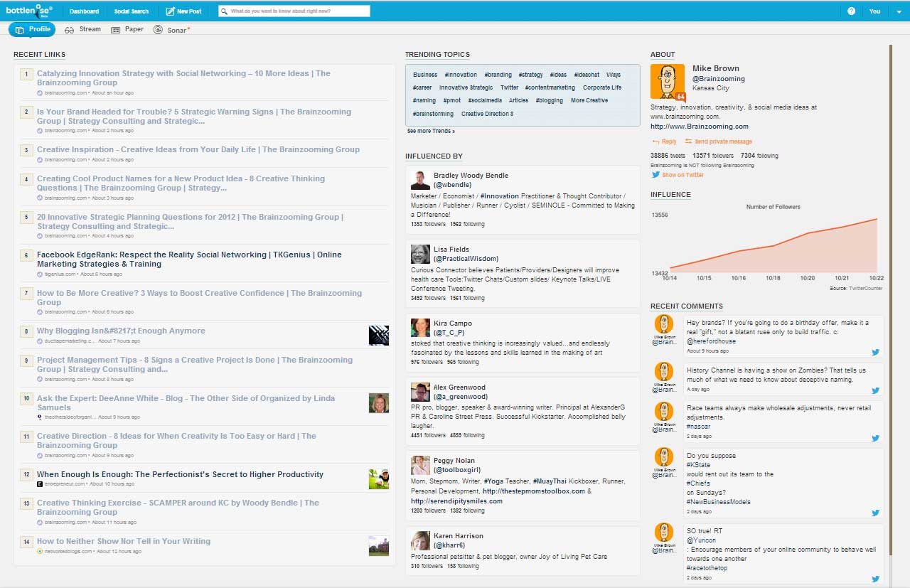Select Kira Campo's profile photo
Image resolution: width=910 pixels, height=588 pixels.
[x=420, y=328]
